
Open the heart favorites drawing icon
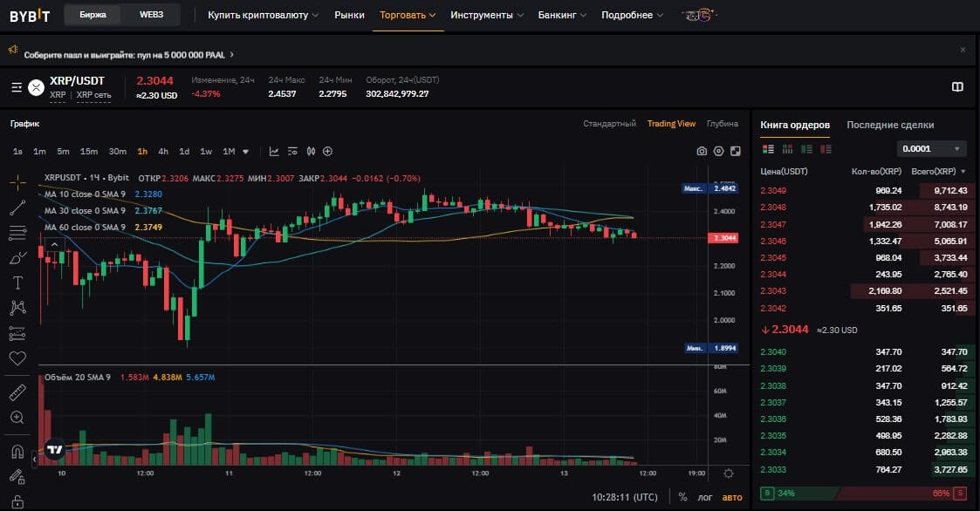coord(17,358)
